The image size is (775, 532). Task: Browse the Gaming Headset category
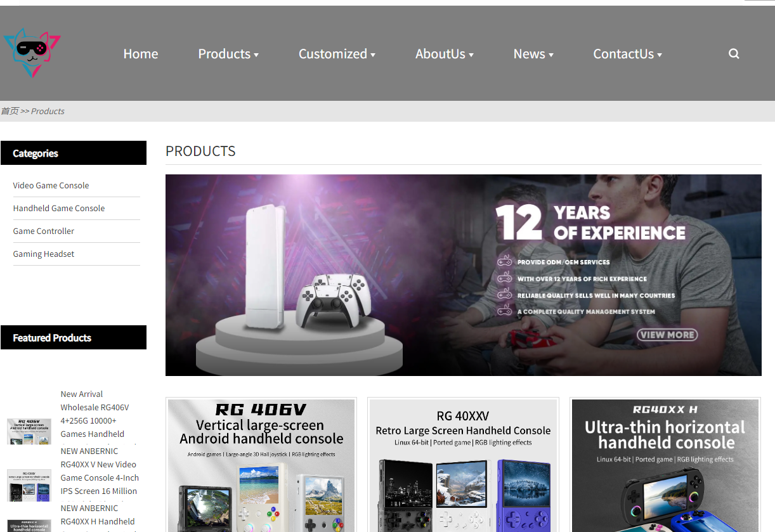44,254
